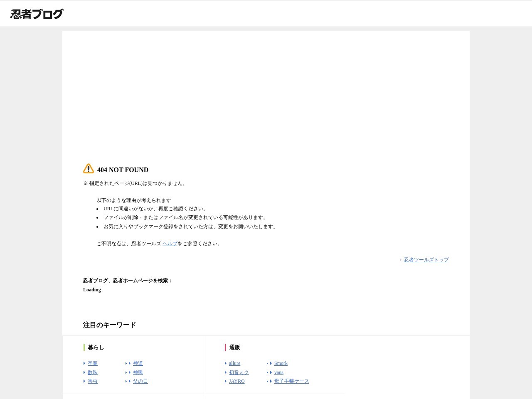Expand the arrows next to 神輿
The image size is (532, 399).
(x=128, y=372)
